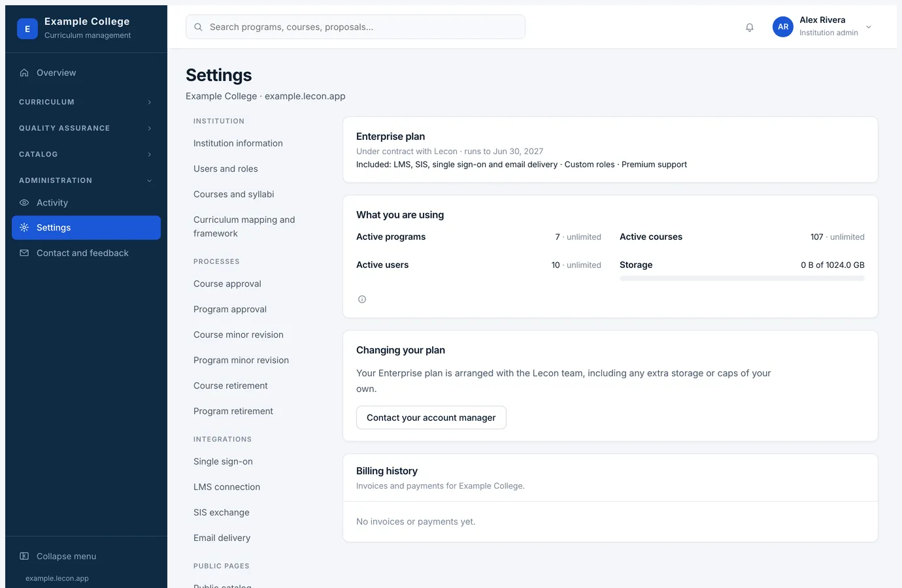Open Program minor revision process
902x588 pixels.
(x=241, y=360)
